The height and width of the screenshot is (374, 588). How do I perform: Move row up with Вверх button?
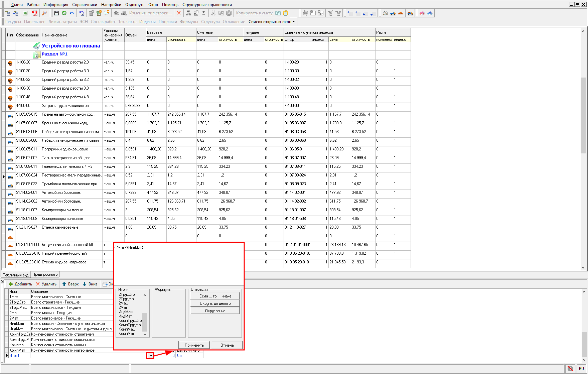point(70,284)
